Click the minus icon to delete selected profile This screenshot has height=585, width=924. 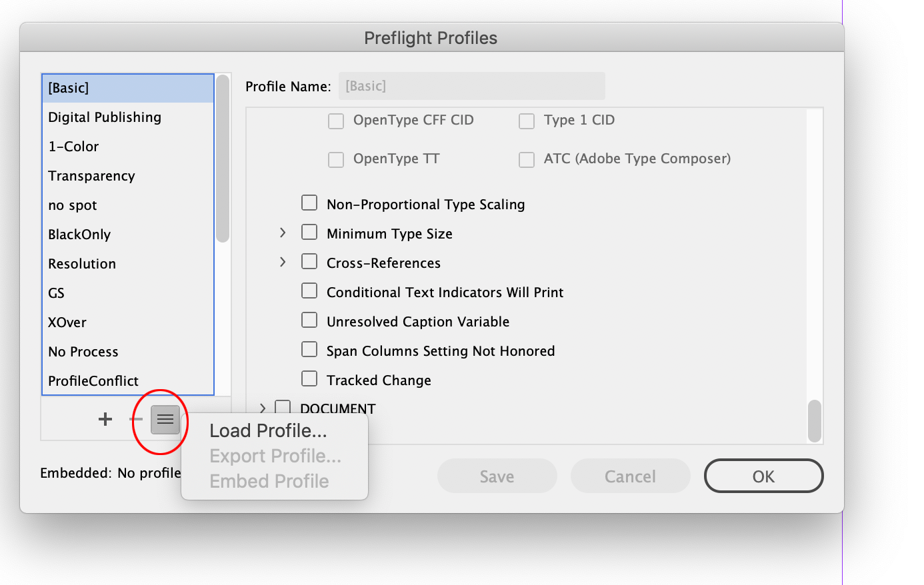click(135, 420)
